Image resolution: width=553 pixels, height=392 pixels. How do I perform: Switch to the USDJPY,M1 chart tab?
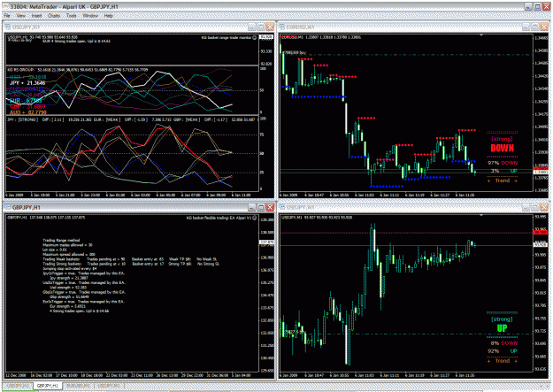109,386
